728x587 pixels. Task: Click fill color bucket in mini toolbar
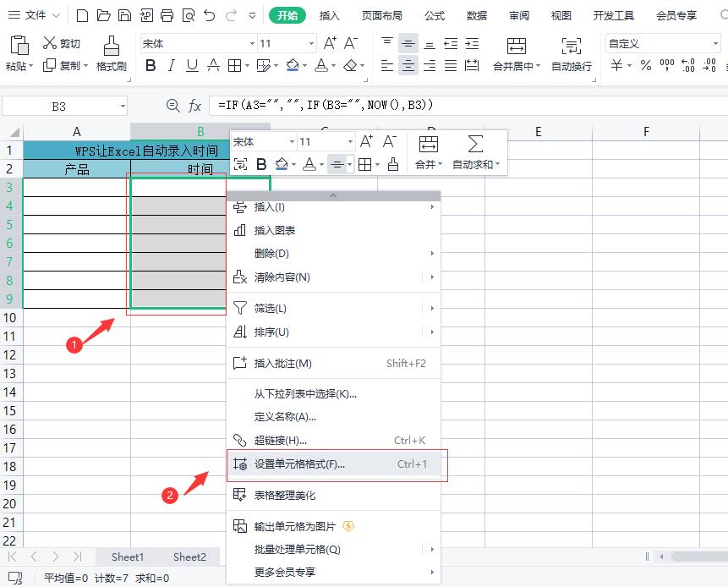[x=282, y=164]
